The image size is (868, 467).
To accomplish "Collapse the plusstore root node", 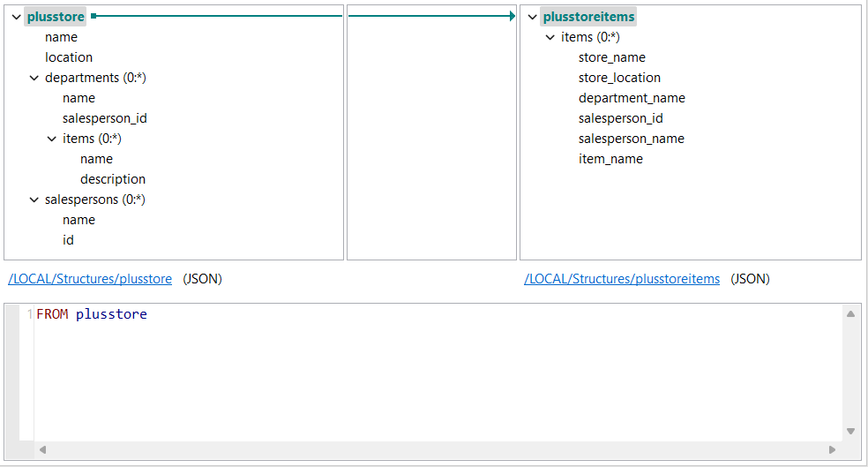I will point(17,17).
